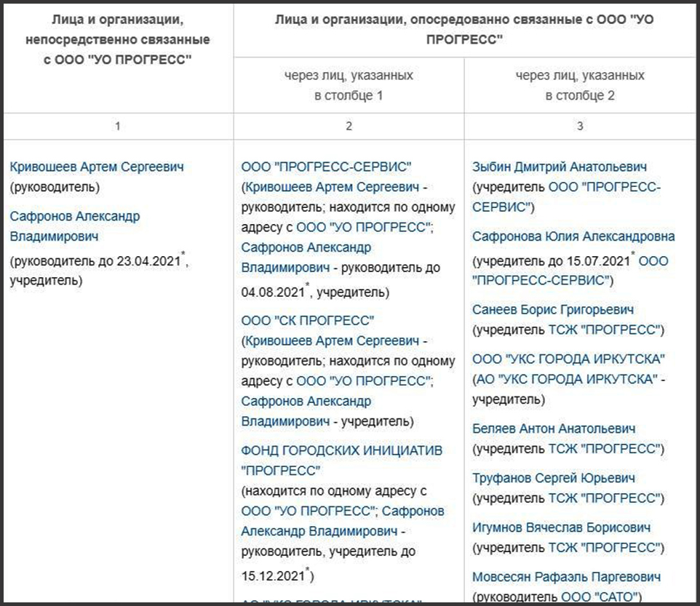Click ООО "УО ПРОГРЕСС" link in СК ПРОГРЕСС entry
Viewport: 700px width, 606px height.
tap(363, 381)
